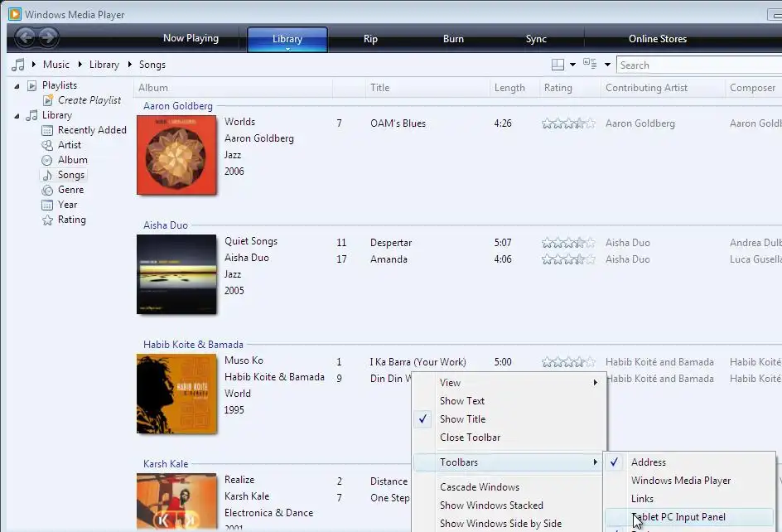Click the Genre icon in sidebar
Image resolution: width=782 pixels, height=532 pixels.
click(47, 190)
